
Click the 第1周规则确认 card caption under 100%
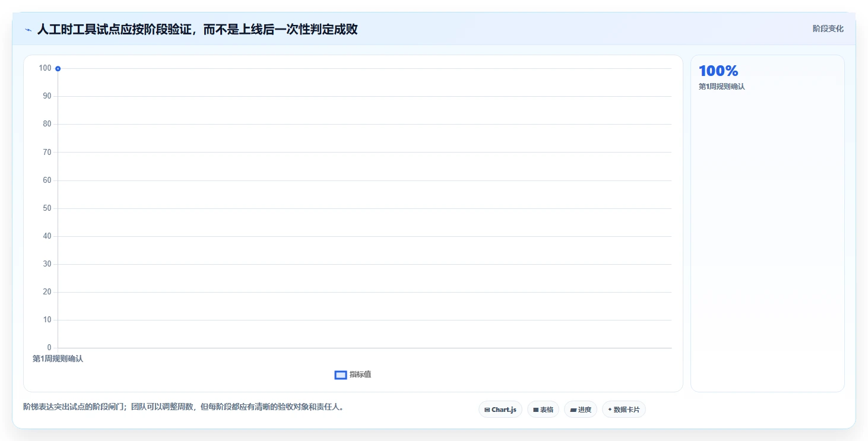pyautogui.click(x=721, y=87)
